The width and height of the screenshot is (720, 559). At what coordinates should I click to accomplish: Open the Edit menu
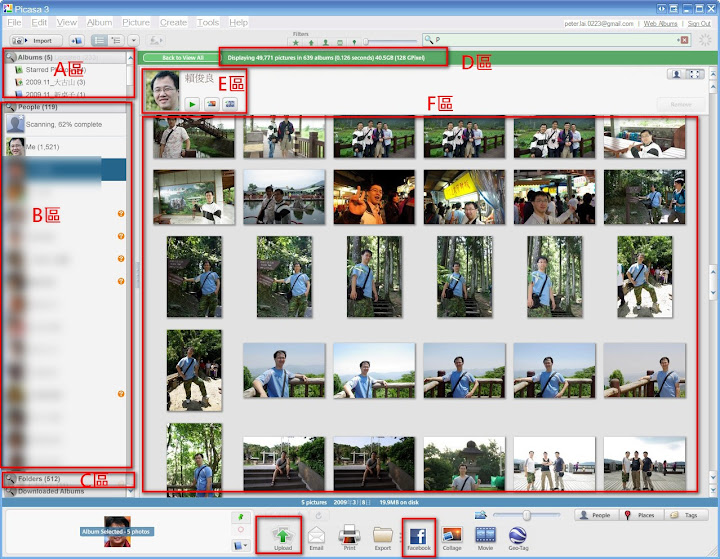pyautogui.click(x=39, y=22)
